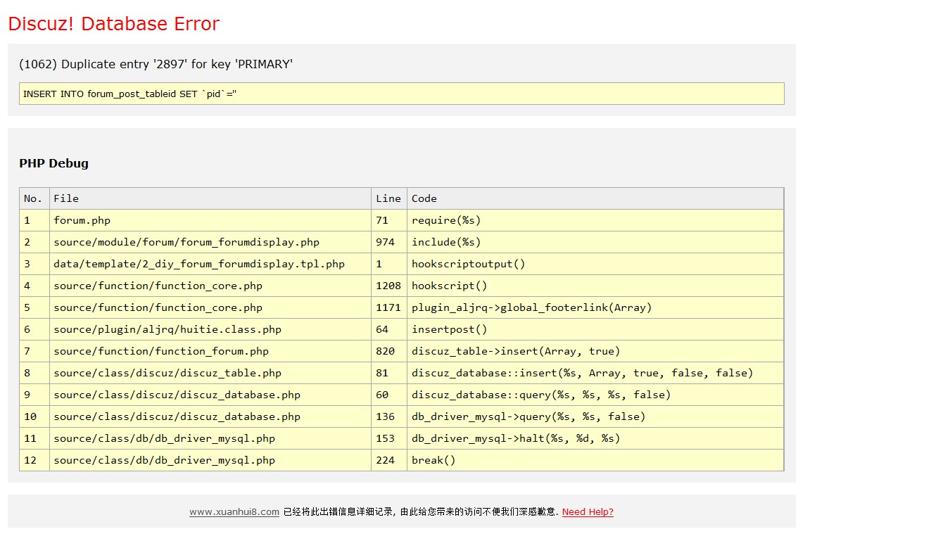The image size is (943, 560).
Task: Select the function_forum.php file path
Action: [x=161, y=351]
